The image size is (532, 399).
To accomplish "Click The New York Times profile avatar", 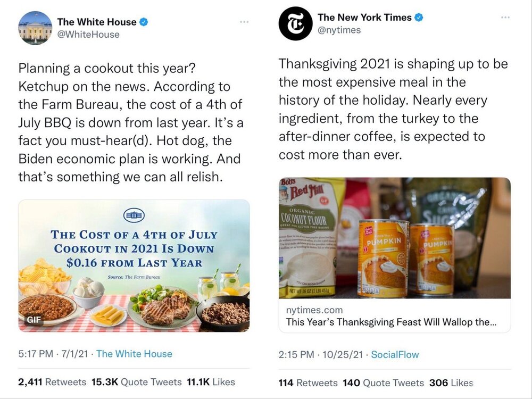I will click(295, 23).
